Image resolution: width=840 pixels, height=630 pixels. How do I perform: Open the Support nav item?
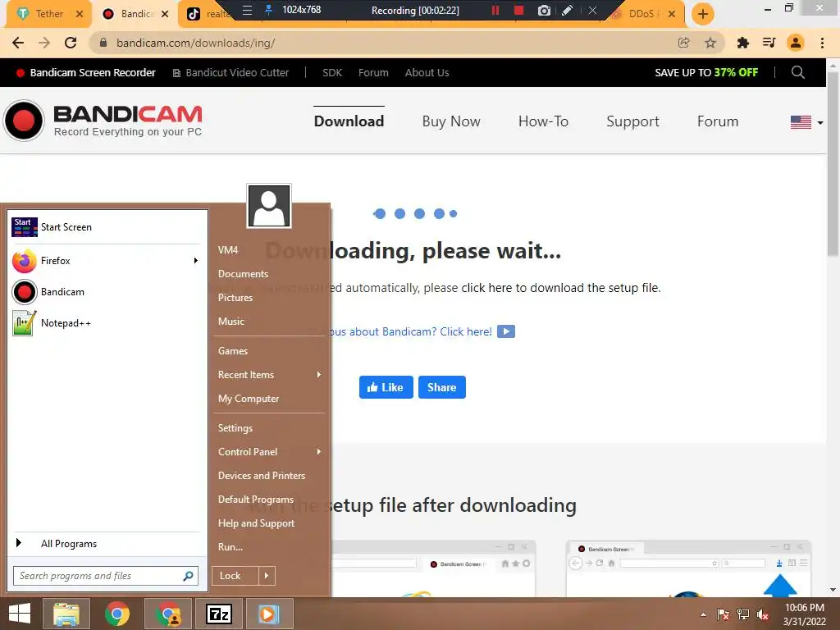pos(632,121)
